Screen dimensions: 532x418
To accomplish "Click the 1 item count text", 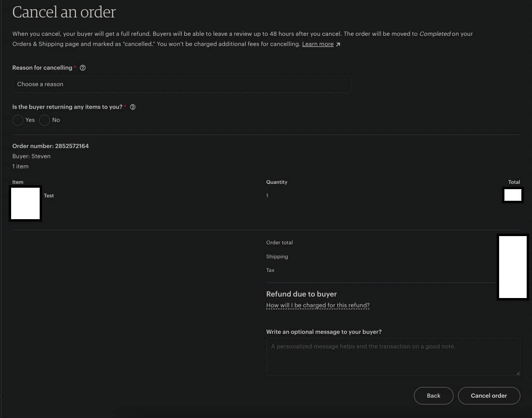I will (20, 166).
